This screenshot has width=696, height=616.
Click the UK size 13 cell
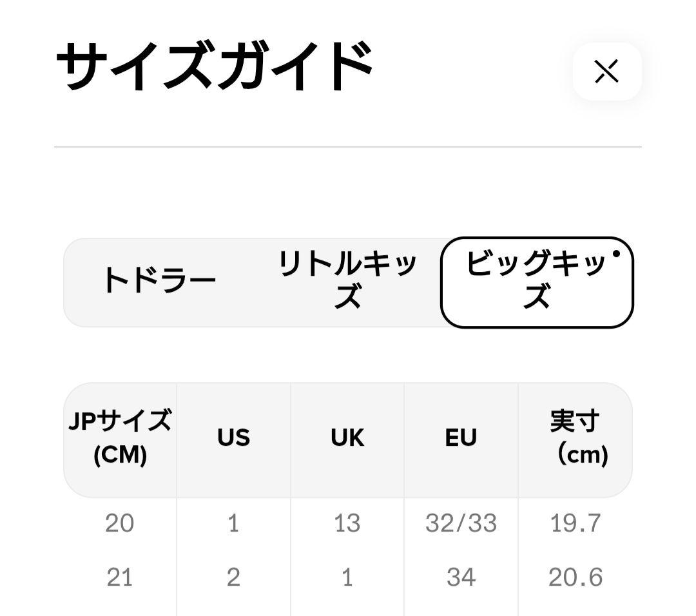pos(347,523)
